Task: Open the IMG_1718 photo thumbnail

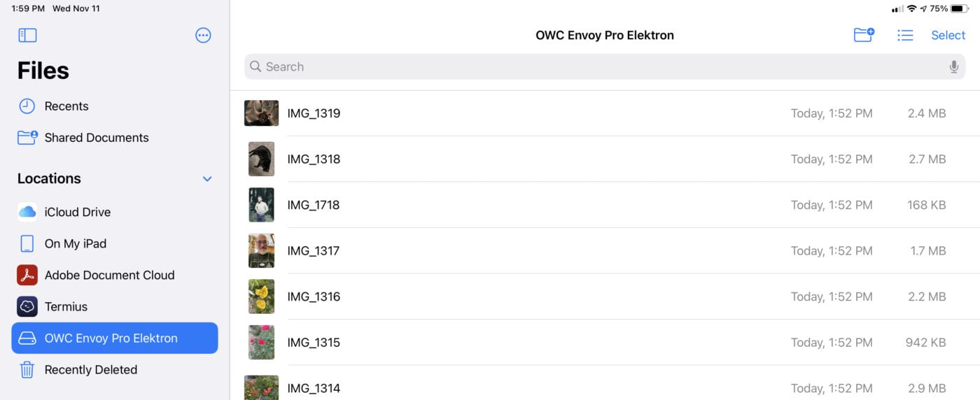Action: [x=261, y=205]
